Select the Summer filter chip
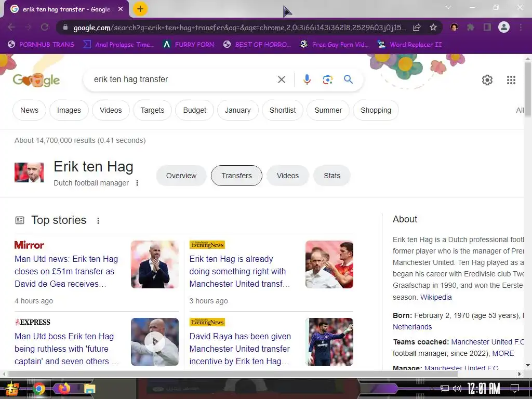This screenshot has width=532, height=399. tap(328, 110)
